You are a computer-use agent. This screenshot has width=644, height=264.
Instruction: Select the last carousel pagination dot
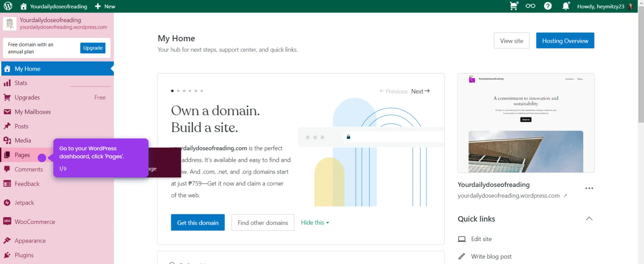[202, 91]
